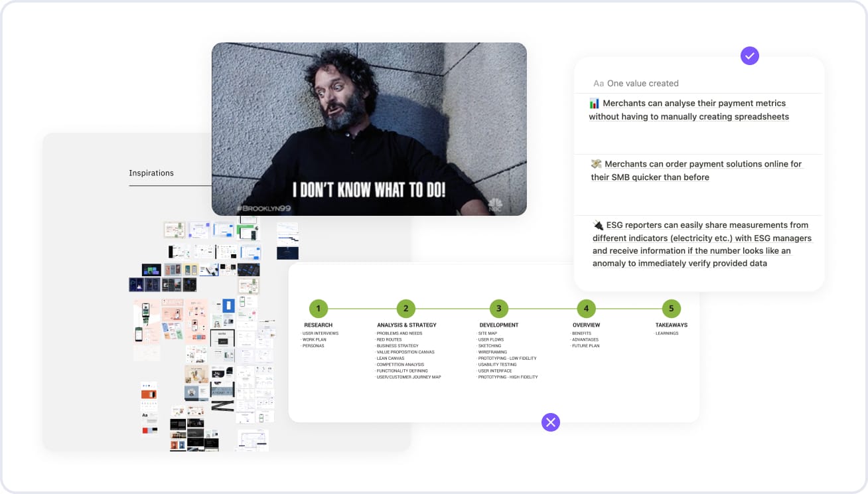Screen dimensions: 868x494
Task: Click the "SKETCHING" item
Action: click(x=490, y=346)
